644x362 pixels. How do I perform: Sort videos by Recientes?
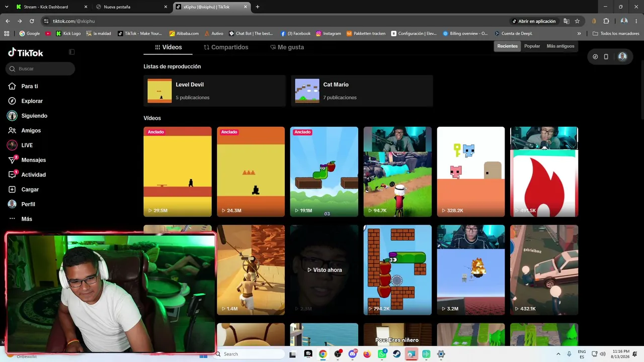click(507, 46)
